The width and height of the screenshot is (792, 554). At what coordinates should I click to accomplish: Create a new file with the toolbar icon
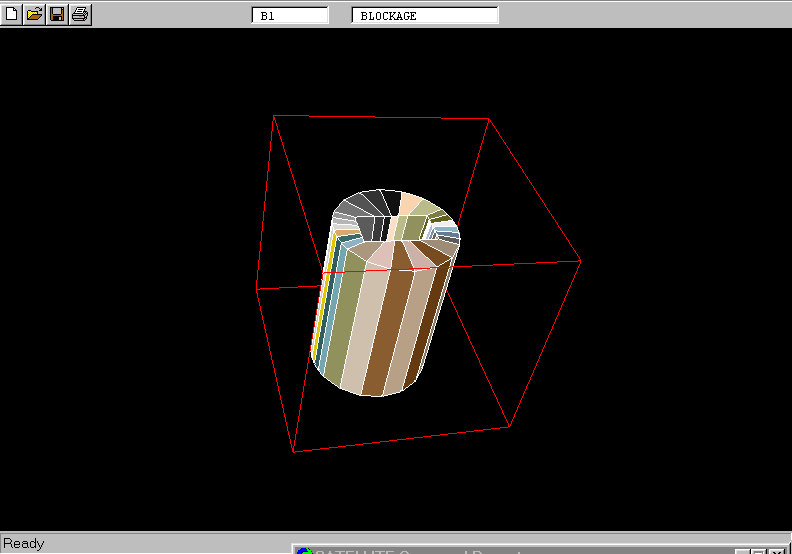12,14
